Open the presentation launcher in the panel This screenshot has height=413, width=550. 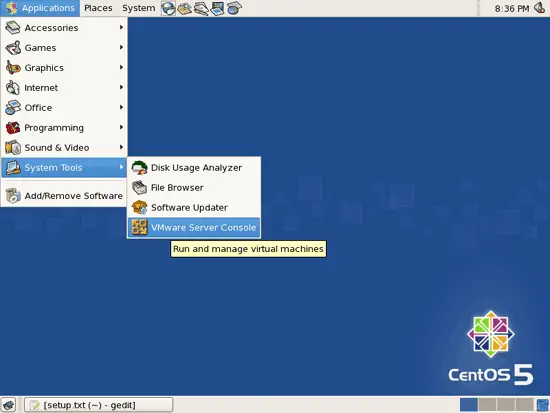[x=217, y=8]
